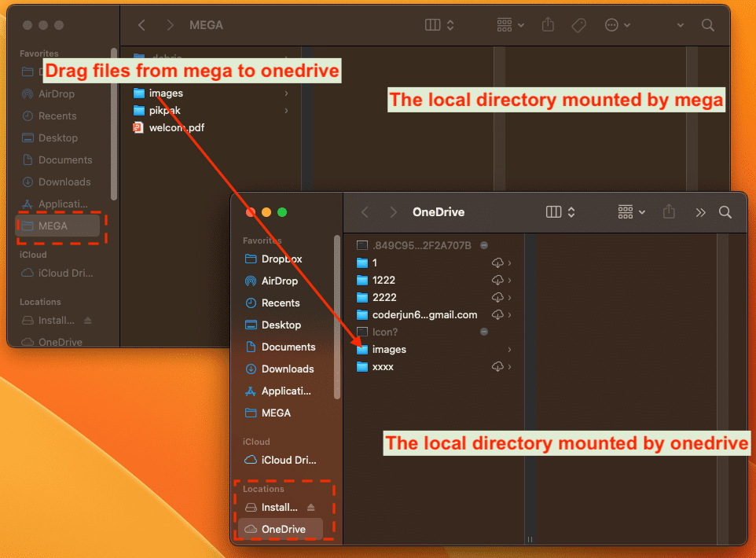The width and height of the screenshot is (756, 558).
Task: Show more toolbar items in the OneDrive window
Action: click(700, 212)
